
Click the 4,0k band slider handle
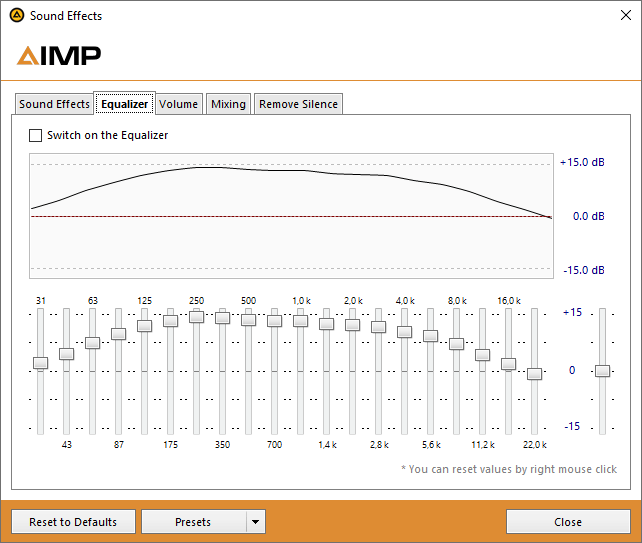[x=405, y=331]
